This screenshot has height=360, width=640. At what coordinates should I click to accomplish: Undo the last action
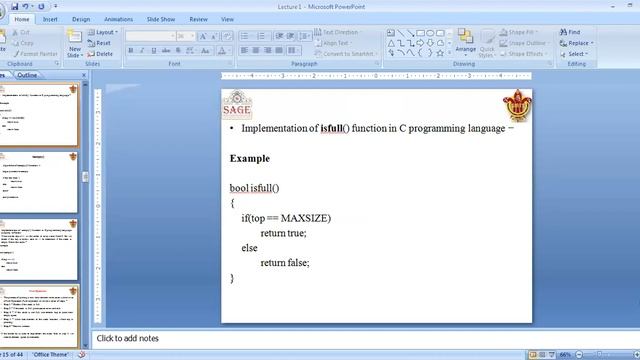(26, 7)
